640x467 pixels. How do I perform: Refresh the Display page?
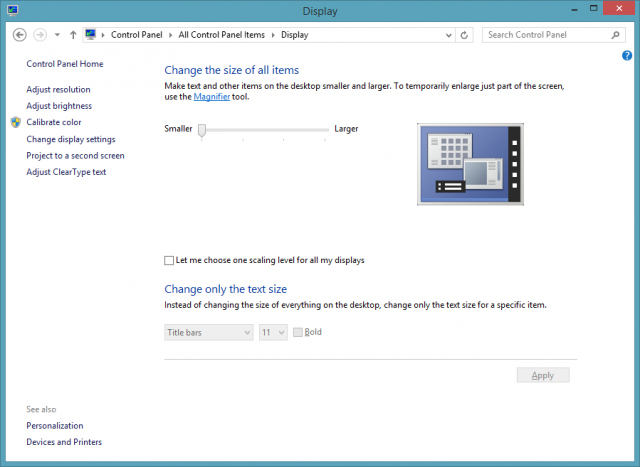[x=464, y=35]
